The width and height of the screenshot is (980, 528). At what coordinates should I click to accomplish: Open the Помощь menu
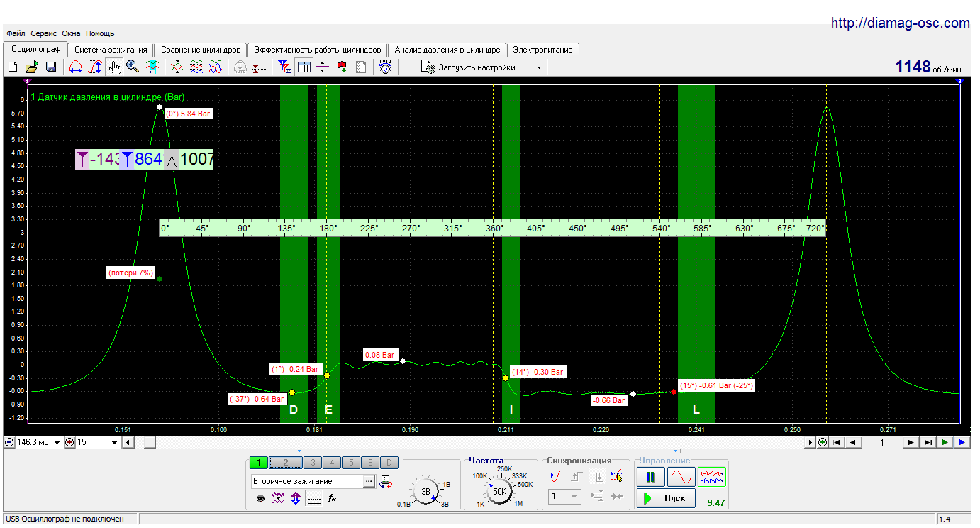point(100,33)
